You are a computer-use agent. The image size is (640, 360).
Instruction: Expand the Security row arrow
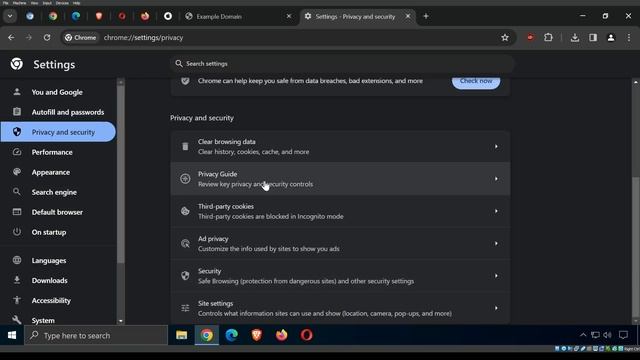[496, 276]
